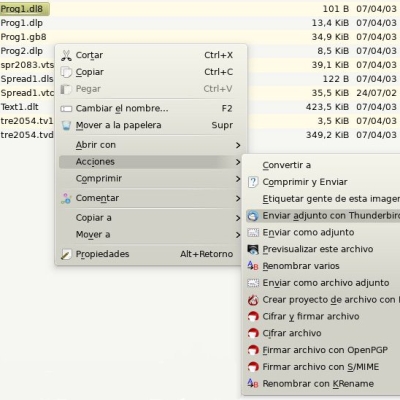Select the tre2054.tv1 file
Viewport: 400px width, 400px height.
click(x=27, y=121)
